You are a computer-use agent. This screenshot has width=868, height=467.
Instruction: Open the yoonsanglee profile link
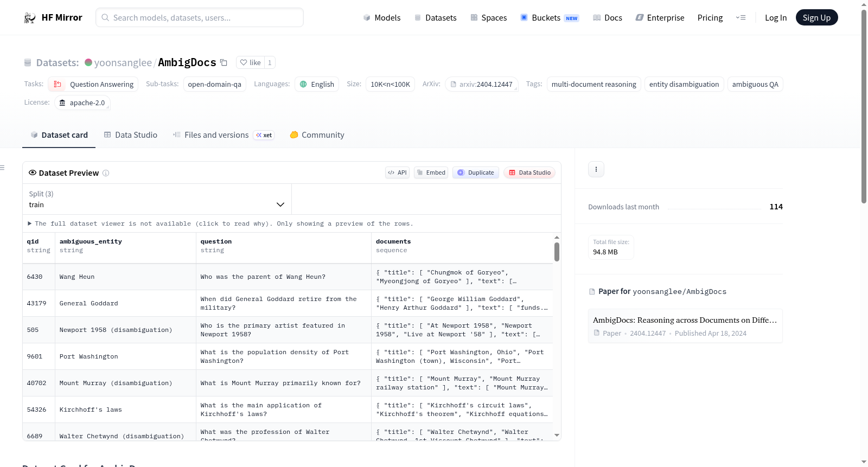[x=123, y=62]
